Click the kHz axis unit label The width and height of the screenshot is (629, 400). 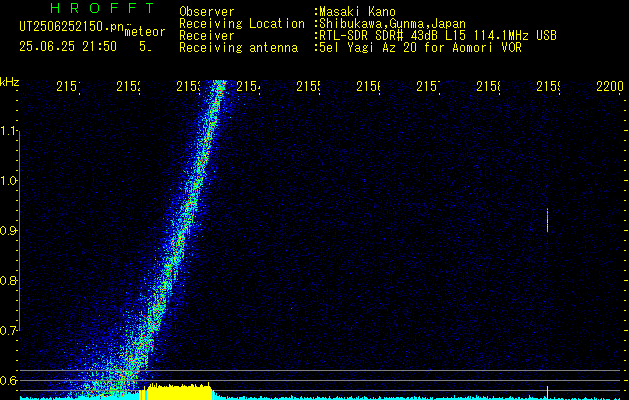pos(9,82)
